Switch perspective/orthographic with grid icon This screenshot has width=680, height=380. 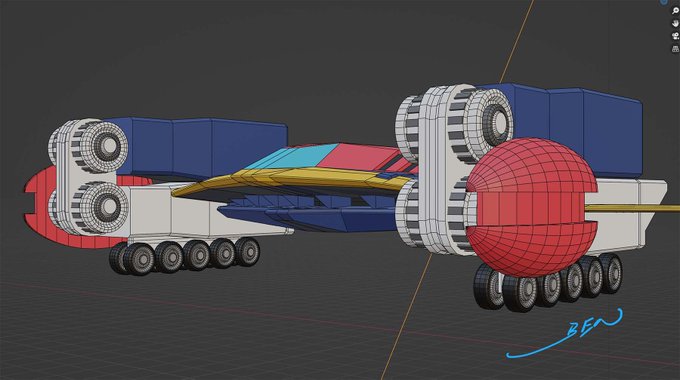(675, 49)
